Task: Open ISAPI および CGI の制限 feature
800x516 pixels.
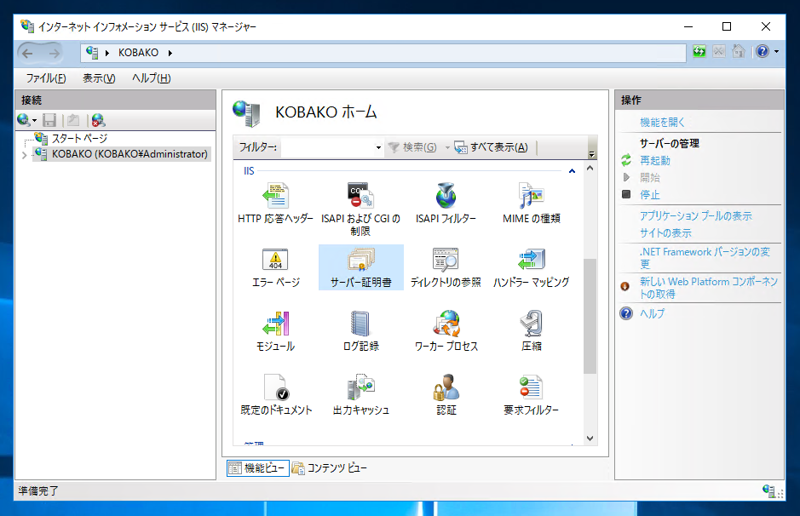Action: point(361,209)
